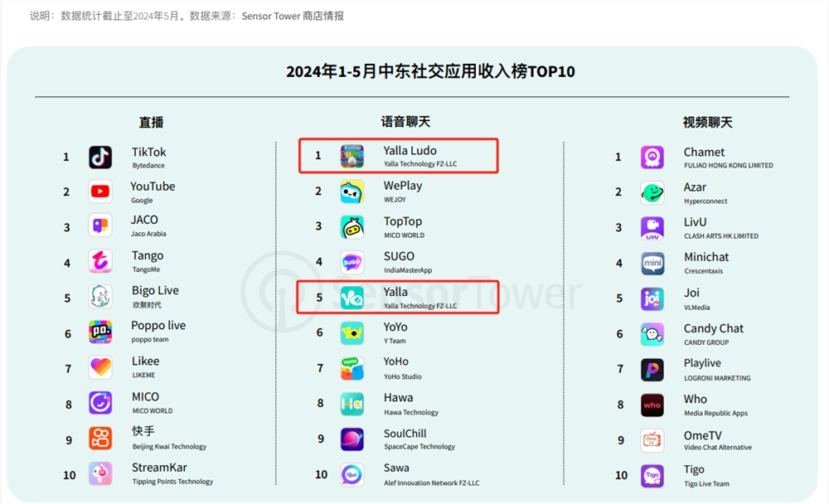Select the TopTop app icon

(x=352, y=226)
